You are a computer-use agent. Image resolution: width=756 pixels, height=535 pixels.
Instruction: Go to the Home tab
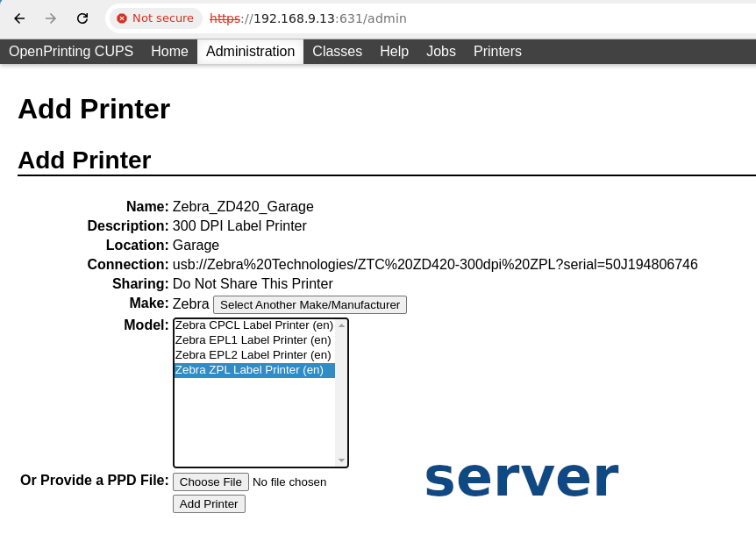tap(169, 52)
